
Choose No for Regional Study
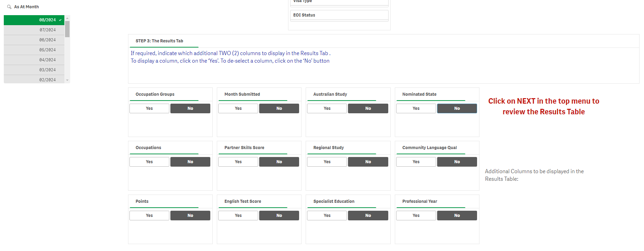[368, 162]
